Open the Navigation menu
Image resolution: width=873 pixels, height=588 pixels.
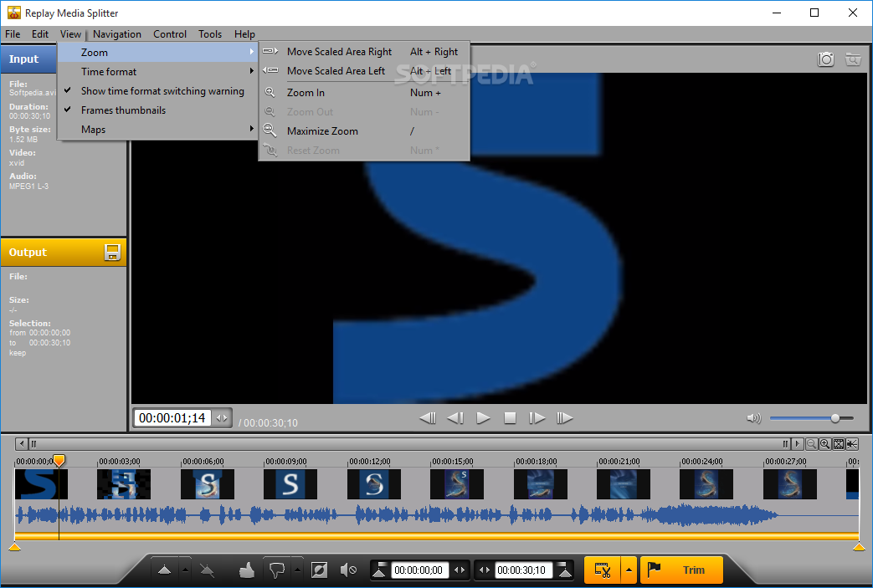(x=117, y=34)
